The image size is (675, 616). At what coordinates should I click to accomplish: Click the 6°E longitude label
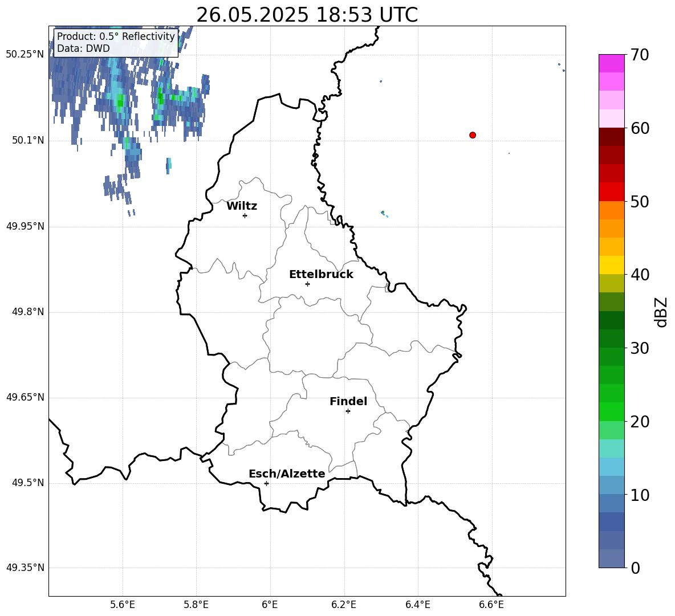(270, 605)
